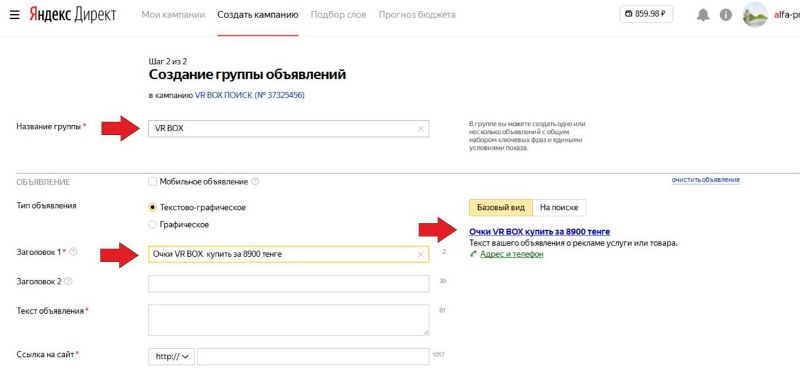This screenshot has height=375, width=800.
Task: Click the 859.98 ₽ balance button
Action: [x=646, y=14]
